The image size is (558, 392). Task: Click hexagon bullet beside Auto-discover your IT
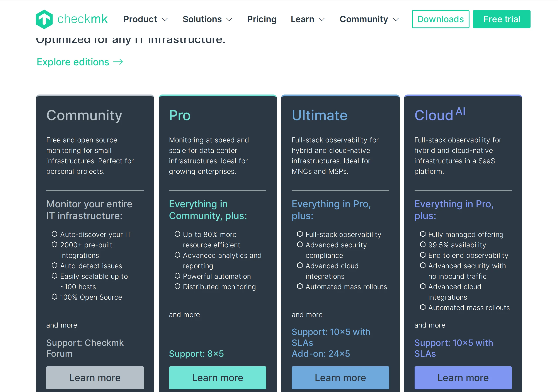click(x=54, y=234)
